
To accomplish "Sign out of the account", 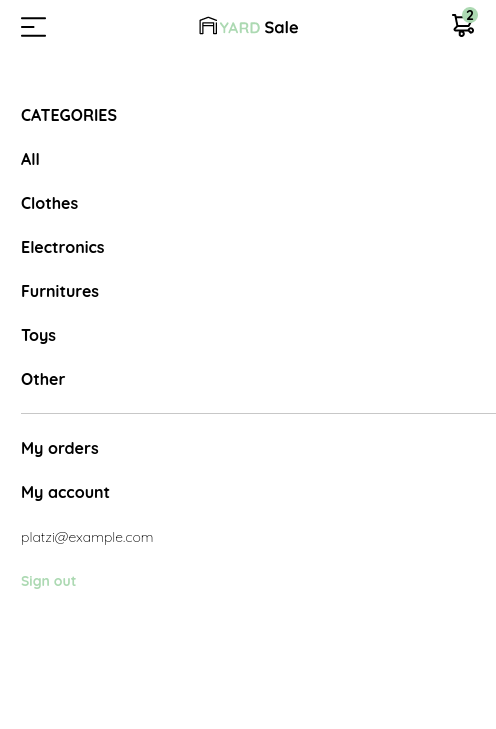I will pyautogui.click(x=48, y=581).
